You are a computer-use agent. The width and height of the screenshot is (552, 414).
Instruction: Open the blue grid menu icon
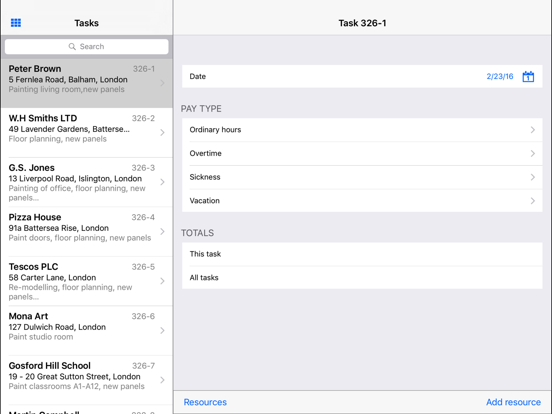pyautogui.click(x=16, y=23)
